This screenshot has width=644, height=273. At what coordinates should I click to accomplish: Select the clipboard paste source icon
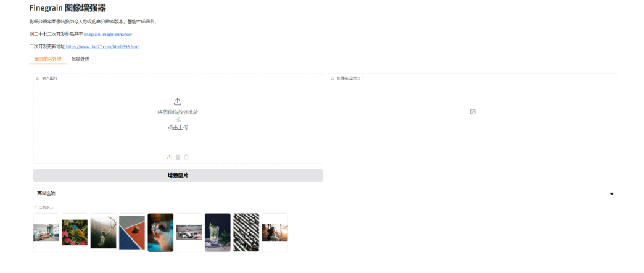[186, 157]
